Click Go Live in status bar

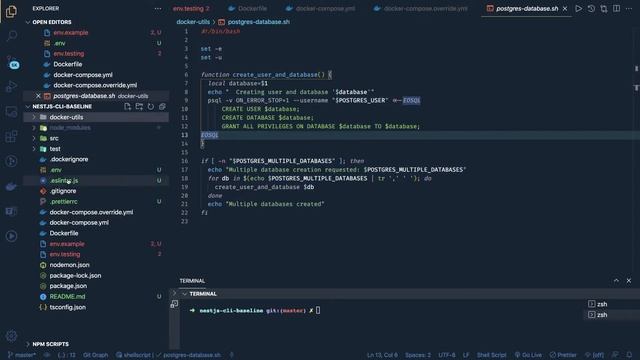tap(528, 355)
